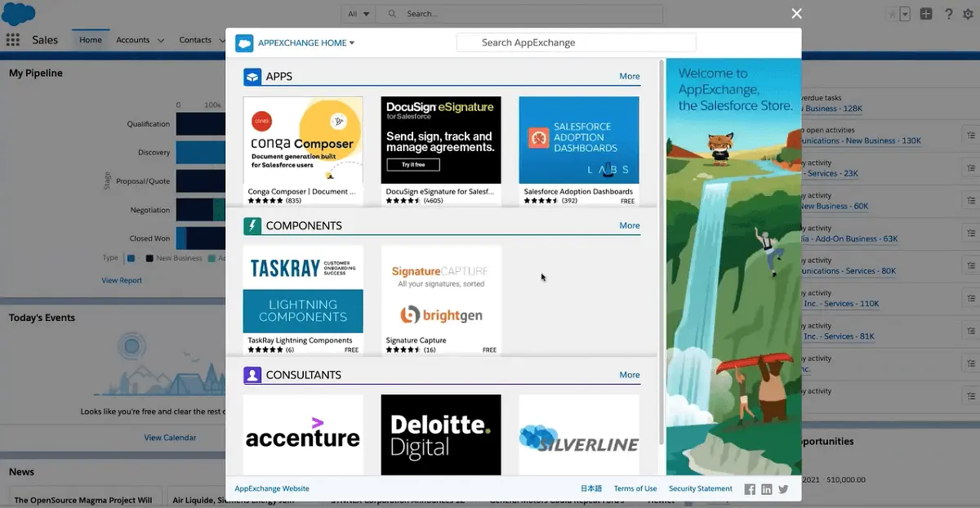Click the modal's vertical scrollbar
980x508 pixels.
(x=661, y=253)
